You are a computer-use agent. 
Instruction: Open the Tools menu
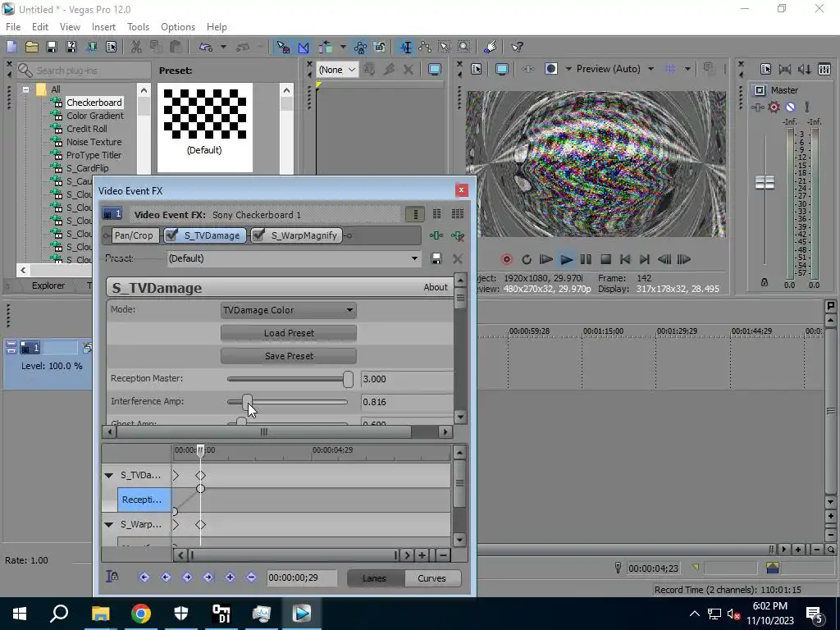coord(138,27)
